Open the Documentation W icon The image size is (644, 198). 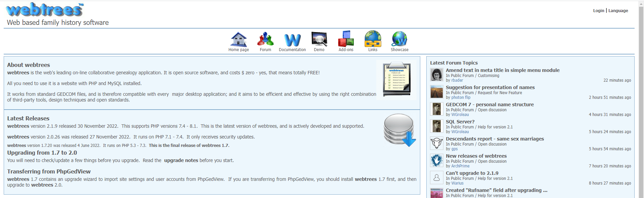tap(292, 40)
